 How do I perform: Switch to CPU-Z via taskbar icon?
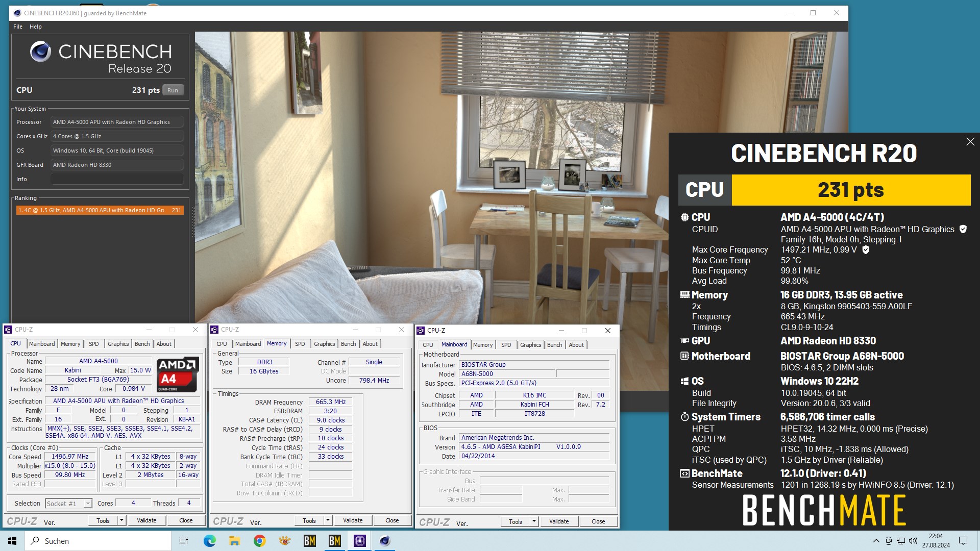(x=360, y=541)
